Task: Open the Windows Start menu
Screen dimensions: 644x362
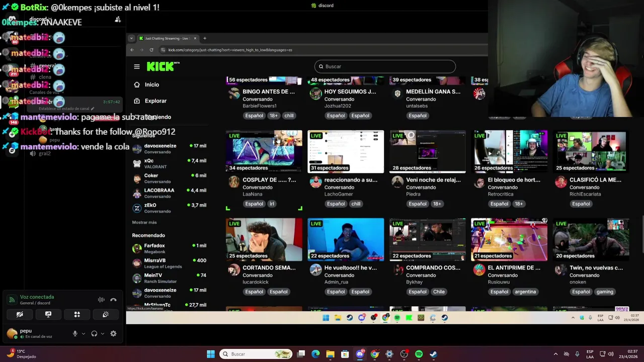Action: point(211,354)
